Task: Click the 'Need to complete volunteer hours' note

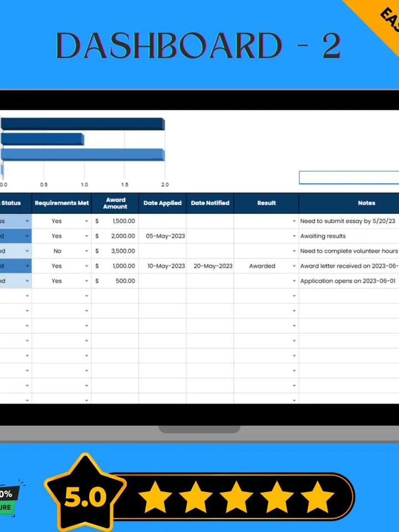Action: tap(349, 251)
